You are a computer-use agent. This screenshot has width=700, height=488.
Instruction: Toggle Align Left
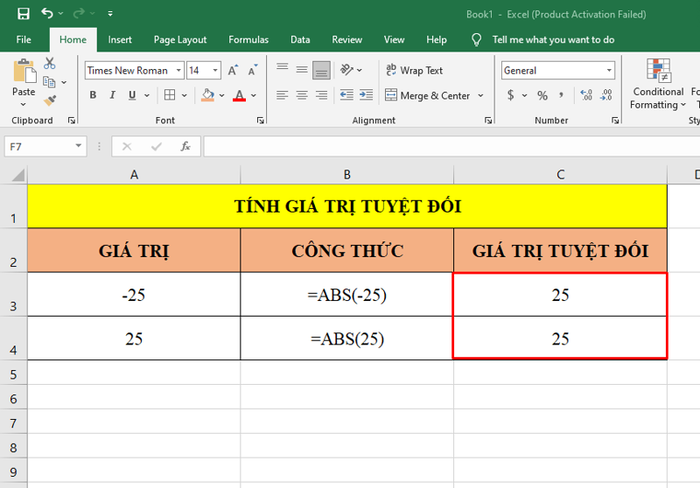pyautogui.click(x=282, y=95)
